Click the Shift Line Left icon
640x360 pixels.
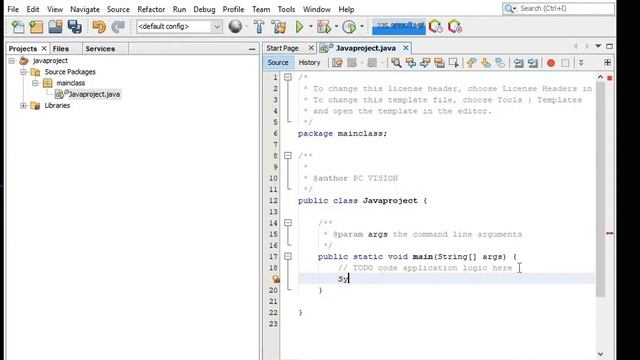pyautogui.click(x=518, y=62)
